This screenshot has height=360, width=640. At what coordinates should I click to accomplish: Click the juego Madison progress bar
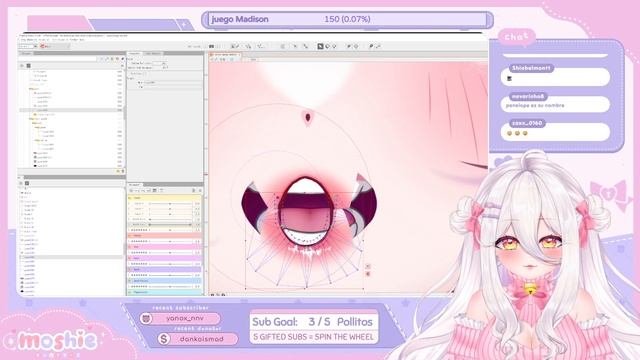pos(347,19)
